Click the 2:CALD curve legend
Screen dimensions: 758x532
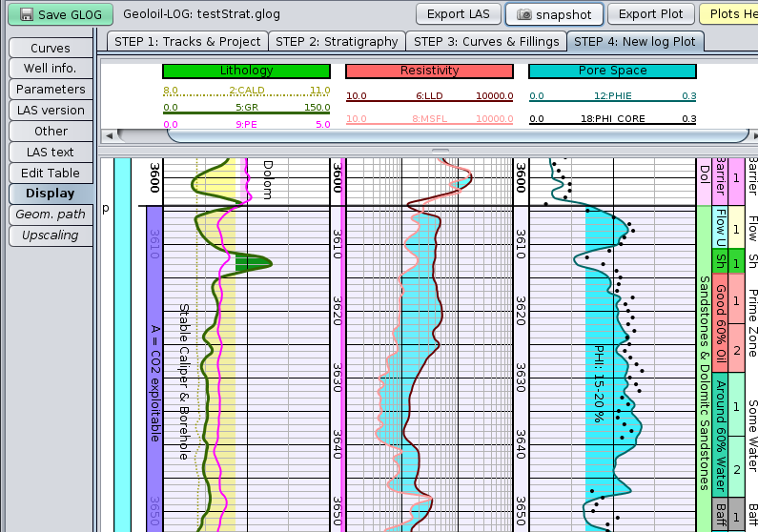247,91
